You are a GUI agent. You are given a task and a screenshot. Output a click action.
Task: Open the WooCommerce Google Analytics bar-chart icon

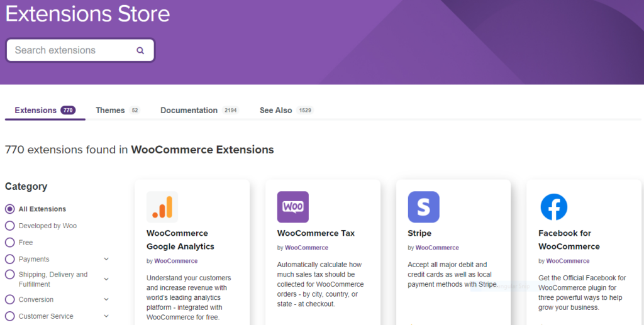(162, 207)
